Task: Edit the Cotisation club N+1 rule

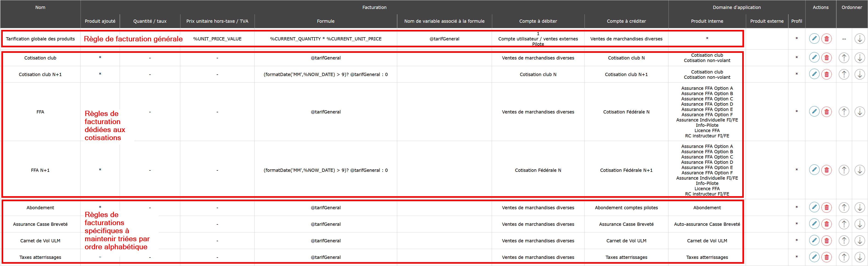Action: pyautogui.click(x=814, y=74)
